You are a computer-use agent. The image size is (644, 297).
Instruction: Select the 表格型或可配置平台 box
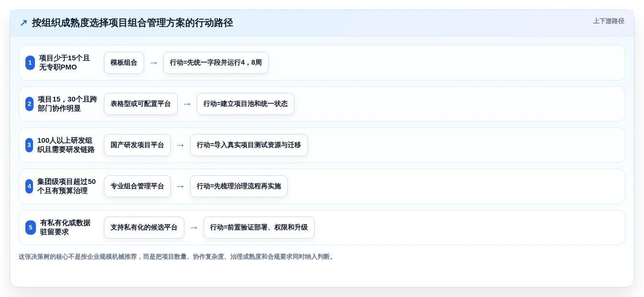(x=141, y=104)
